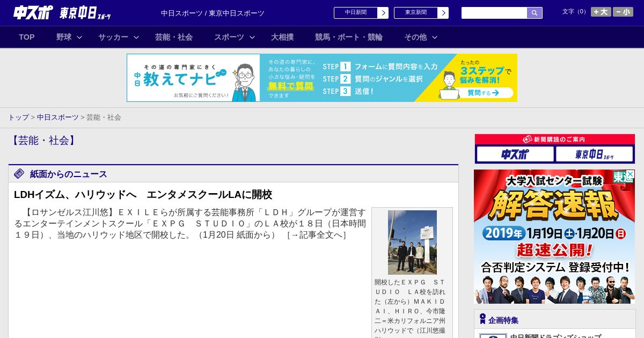
Task: Click the 【芸能・社会】 page heading
Action: (x=43, y=141)
